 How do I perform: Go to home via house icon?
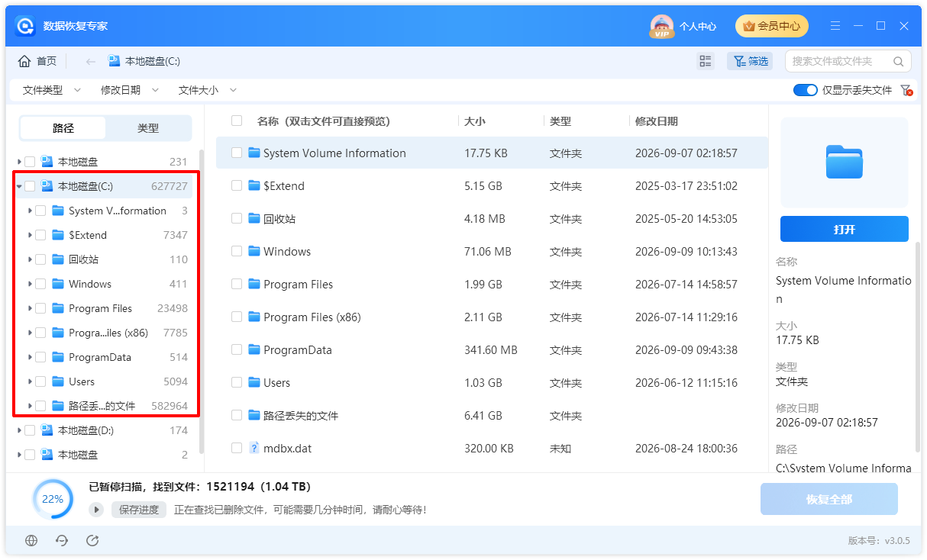click(24, 61)
